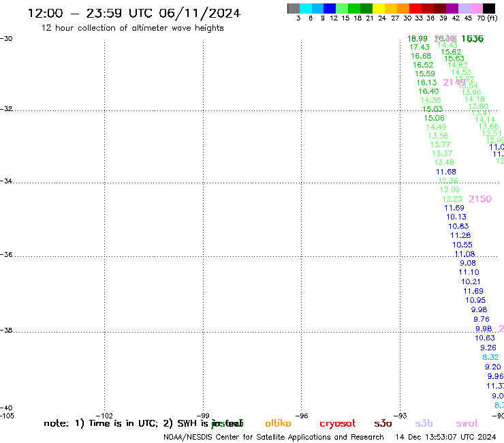
Task: Click the pink 'swot' legend label
Action: point(467,423)
